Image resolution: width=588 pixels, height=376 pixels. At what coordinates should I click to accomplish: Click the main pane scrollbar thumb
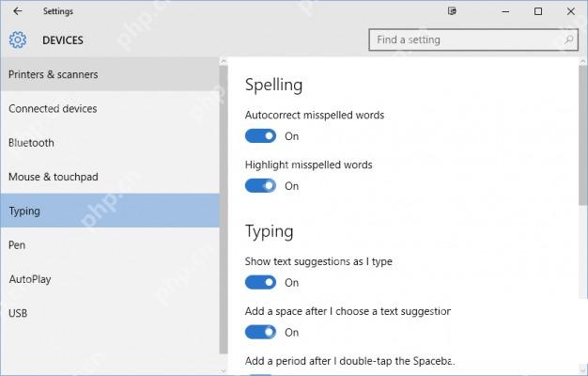583,135
